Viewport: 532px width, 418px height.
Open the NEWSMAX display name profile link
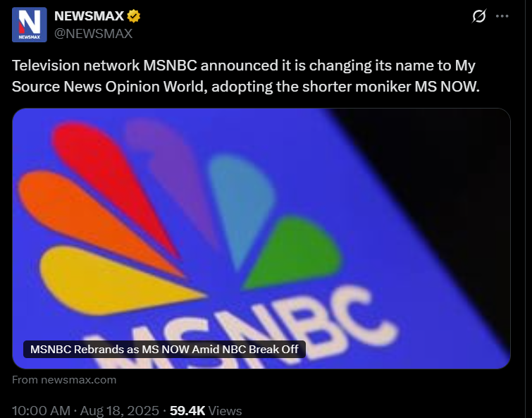pos(89,16)
